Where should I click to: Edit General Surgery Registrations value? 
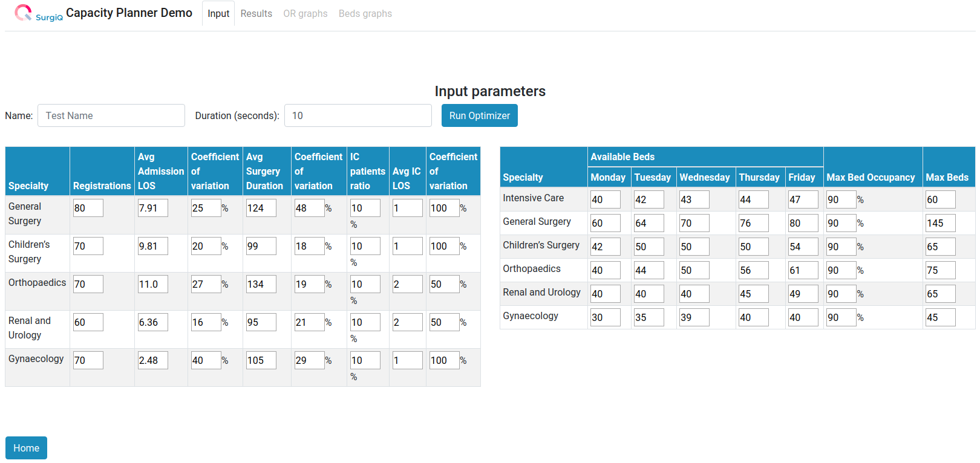88,208
